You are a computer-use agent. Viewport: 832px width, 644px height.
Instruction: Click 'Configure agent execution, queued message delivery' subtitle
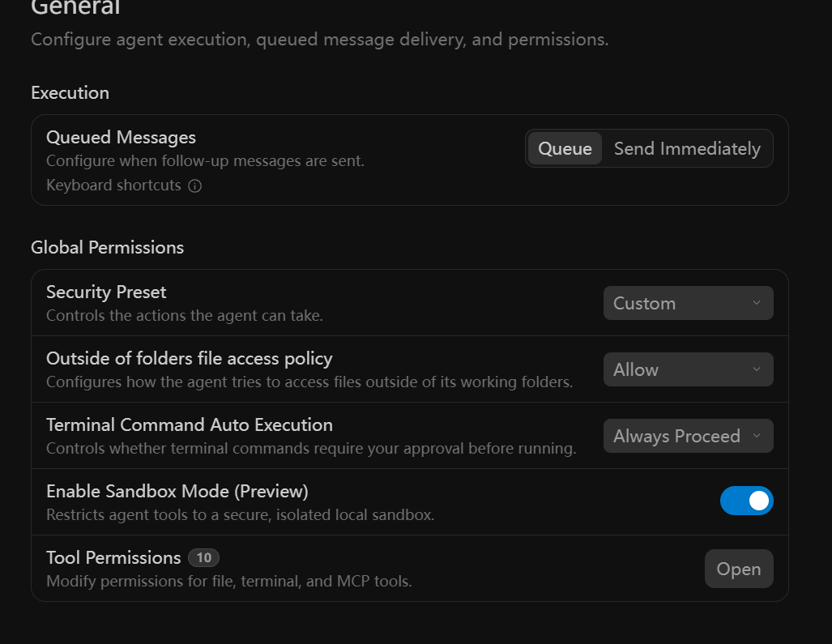tap(319, 40)
